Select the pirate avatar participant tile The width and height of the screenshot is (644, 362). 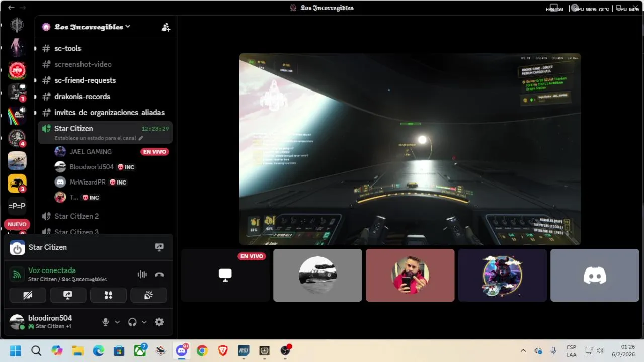pos(503,276)
